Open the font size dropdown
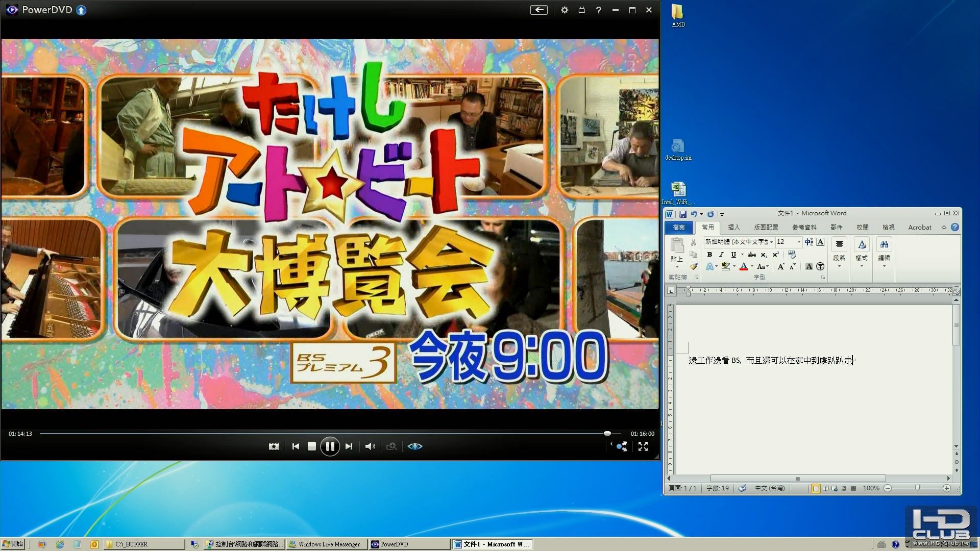This screenshot has height=551, width=980. 799,242
